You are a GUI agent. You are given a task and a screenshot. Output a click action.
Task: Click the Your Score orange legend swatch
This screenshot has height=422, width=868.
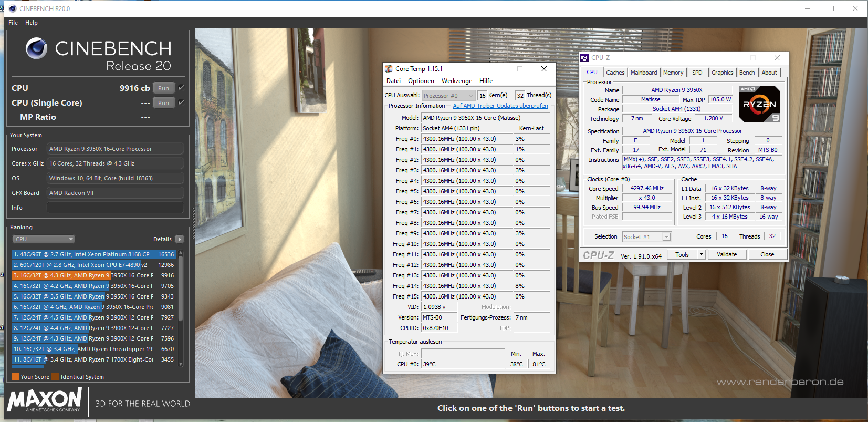[15, 377]
